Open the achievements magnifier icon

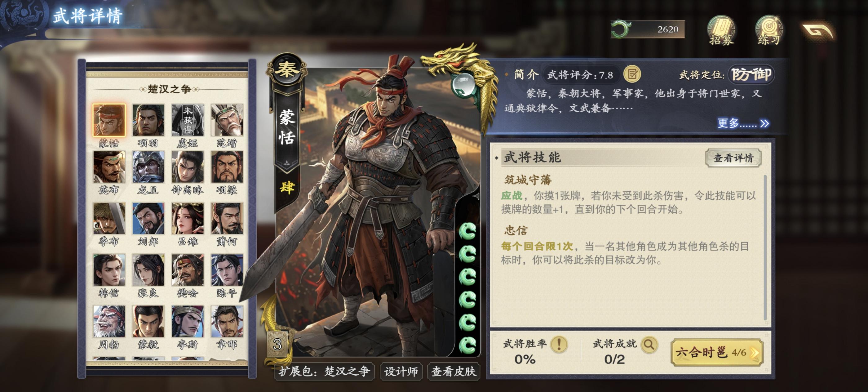(649, 345)
